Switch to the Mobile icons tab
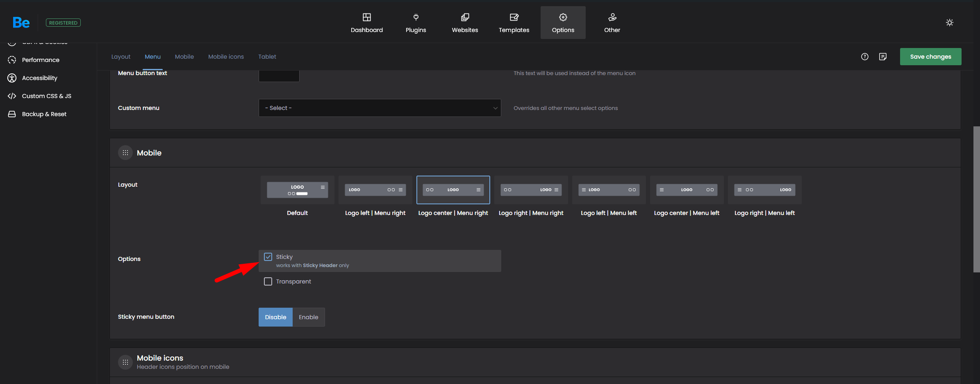This screenshot has height=384, width=980. point(226,57)
